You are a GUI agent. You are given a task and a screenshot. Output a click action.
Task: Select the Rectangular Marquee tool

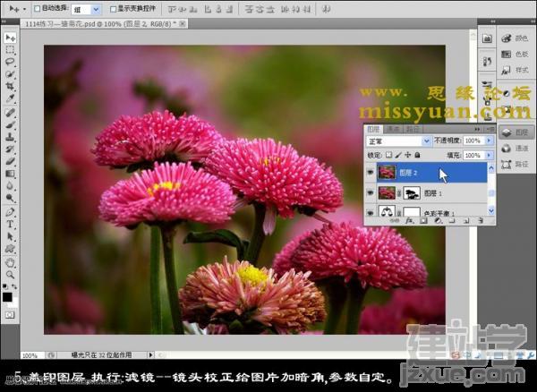pos(10,50)
